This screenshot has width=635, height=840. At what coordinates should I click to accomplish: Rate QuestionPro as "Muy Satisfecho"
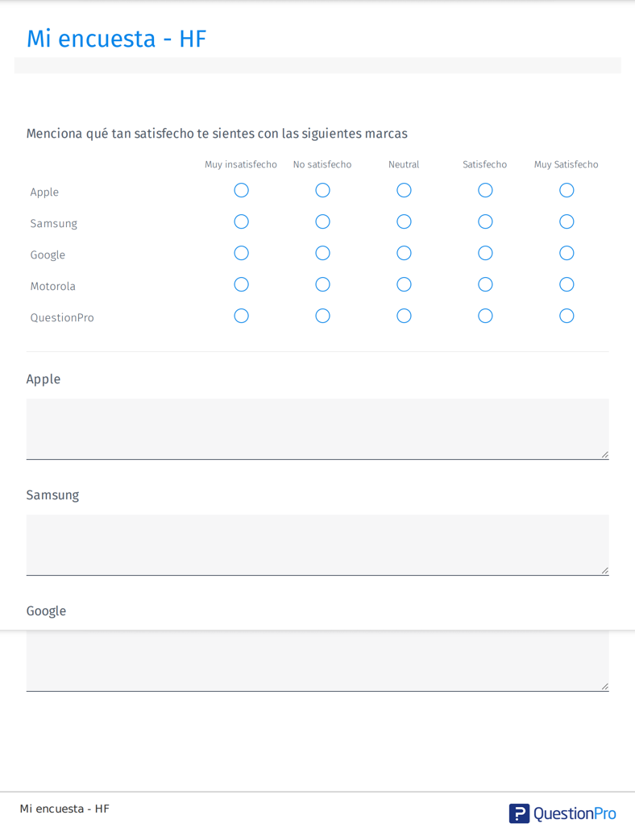[567, 316]
